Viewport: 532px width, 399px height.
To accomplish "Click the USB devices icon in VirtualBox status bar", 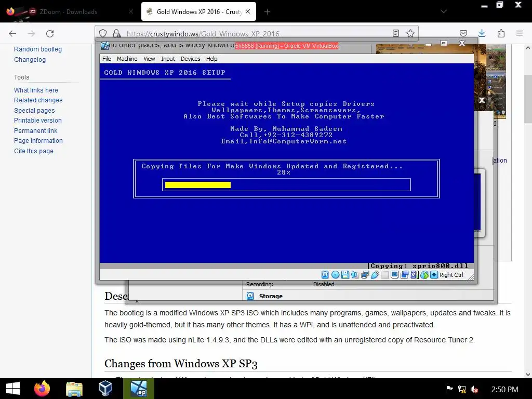I will (x=375, y=275).
